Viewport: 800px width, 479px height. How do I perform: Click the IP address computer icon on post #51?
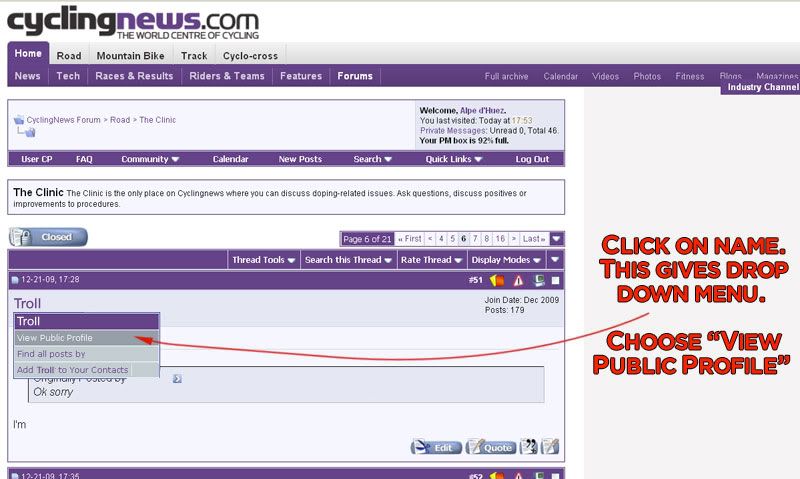[x=539, y=280]
